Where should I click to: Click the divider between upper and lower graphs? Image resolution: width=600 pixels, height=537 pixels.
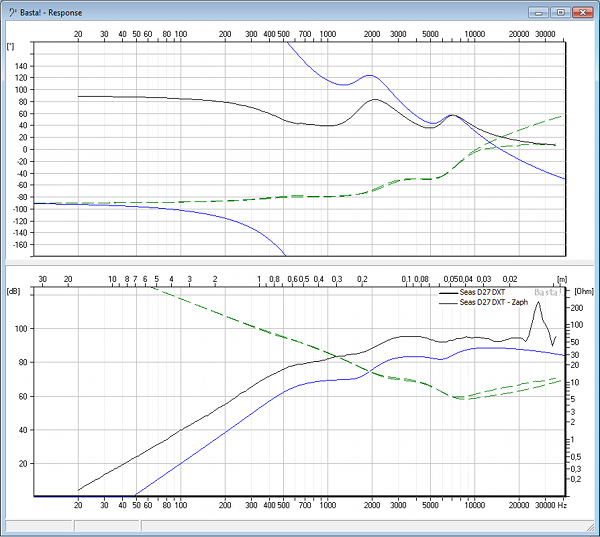(x=300, y=262)
